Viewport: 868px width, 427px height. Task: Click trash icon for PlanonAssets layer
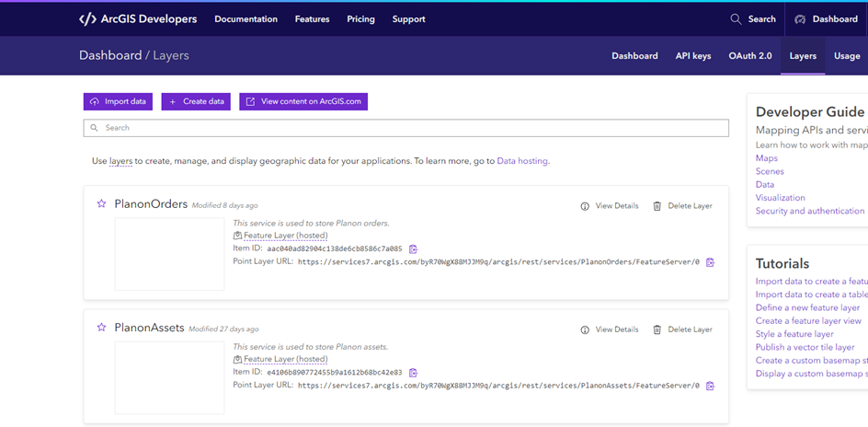[657, 329]
